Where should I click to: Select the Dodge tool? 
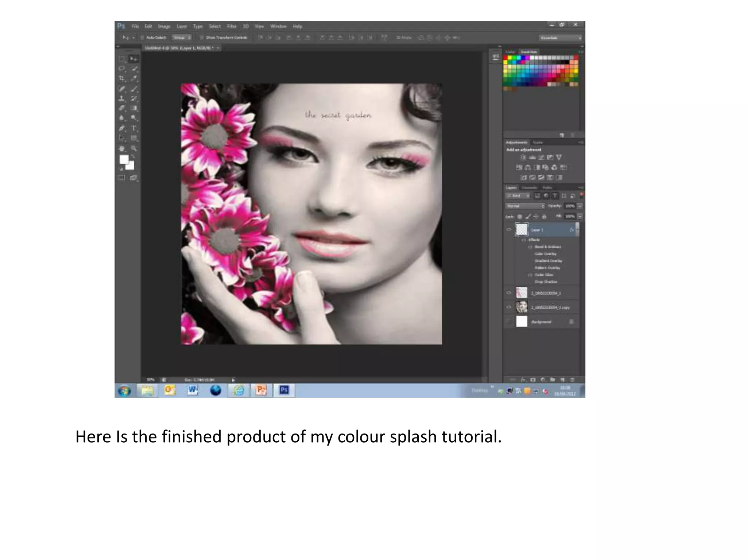[134, 118]
